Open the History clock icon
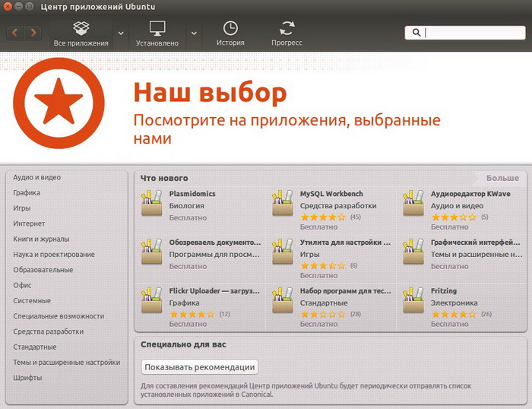 point(230,28)
